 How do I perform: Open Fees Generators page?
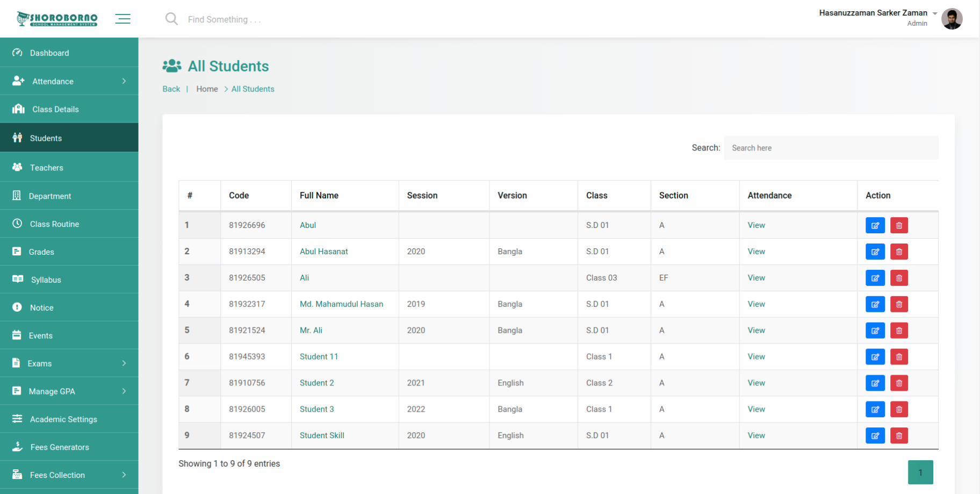pyautogui.click(x=69, y=447)
